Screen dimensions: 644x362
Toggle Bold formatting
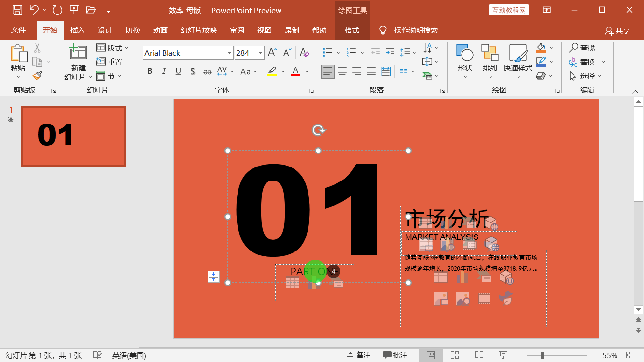pyautogui.click(x=150, y=71)
